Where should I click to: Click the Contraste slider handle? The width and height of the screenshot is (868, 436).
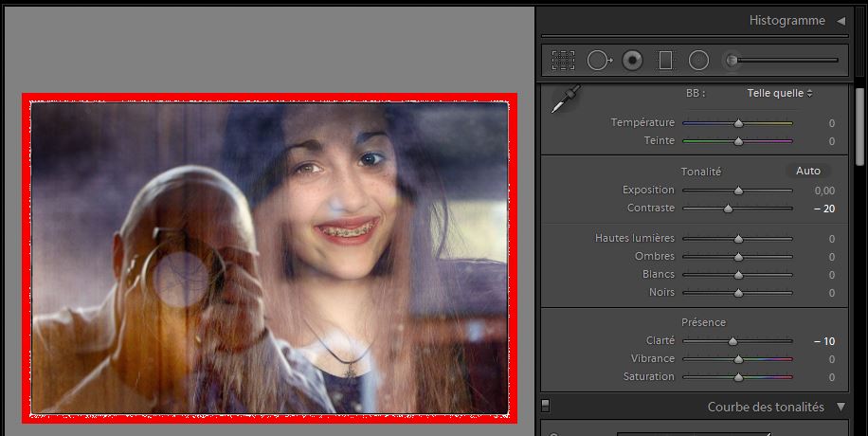pos(728,209)
